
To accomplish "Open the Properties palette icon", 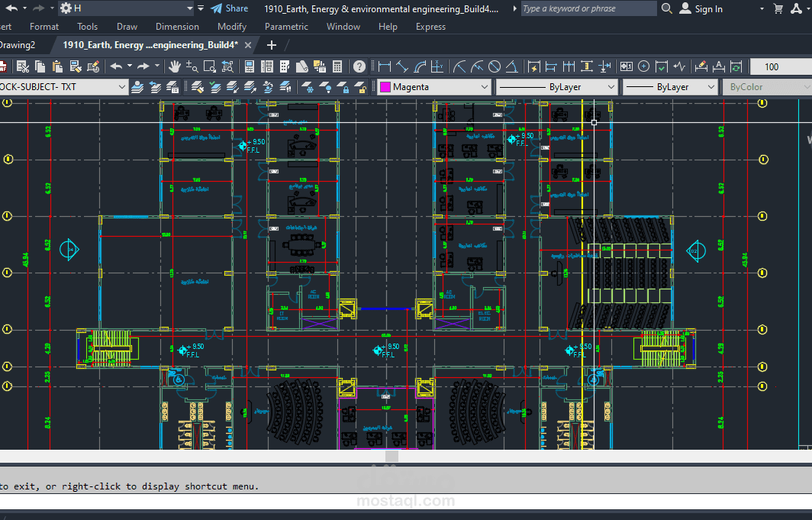I will 249,66.
